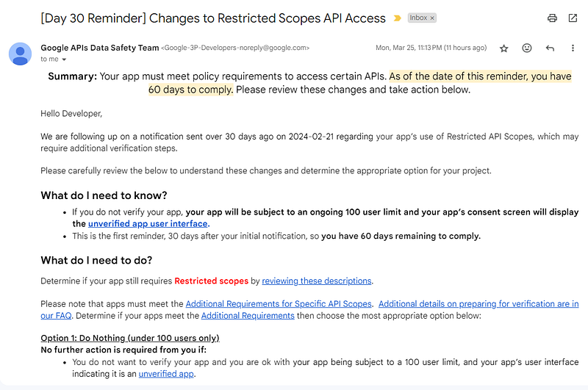Open the unverified app link in Option 1
Viewport: 588px width, 390px height.
166,374
